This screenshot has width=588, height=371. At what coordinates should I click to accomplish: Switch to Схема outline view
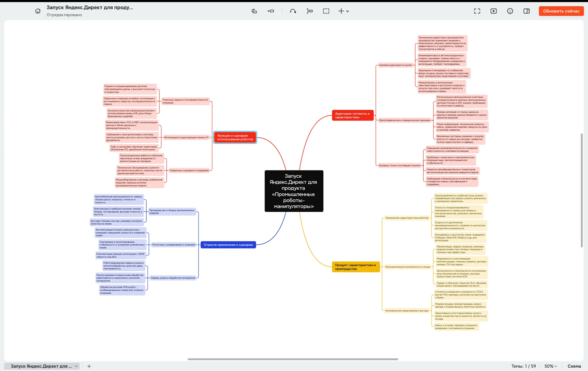click(x=574, y=366)
